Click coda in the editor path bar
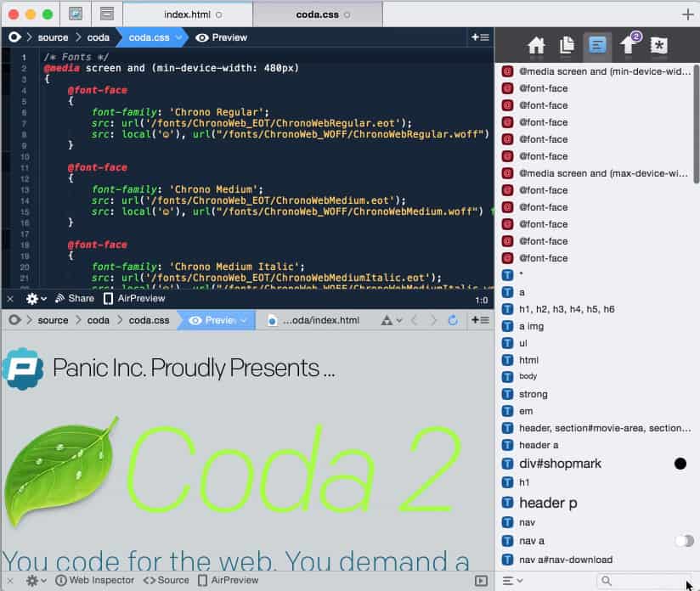The image size is (700, 591). [99, 37]
